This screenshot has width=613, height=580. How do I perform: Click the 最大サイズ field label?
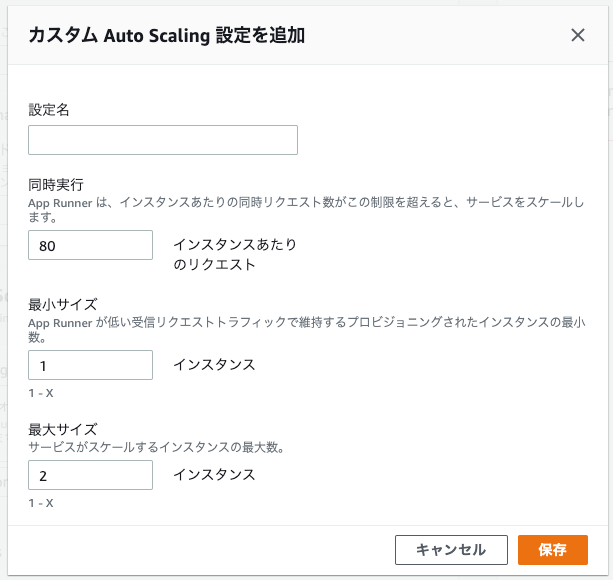[x=62, y=429]
